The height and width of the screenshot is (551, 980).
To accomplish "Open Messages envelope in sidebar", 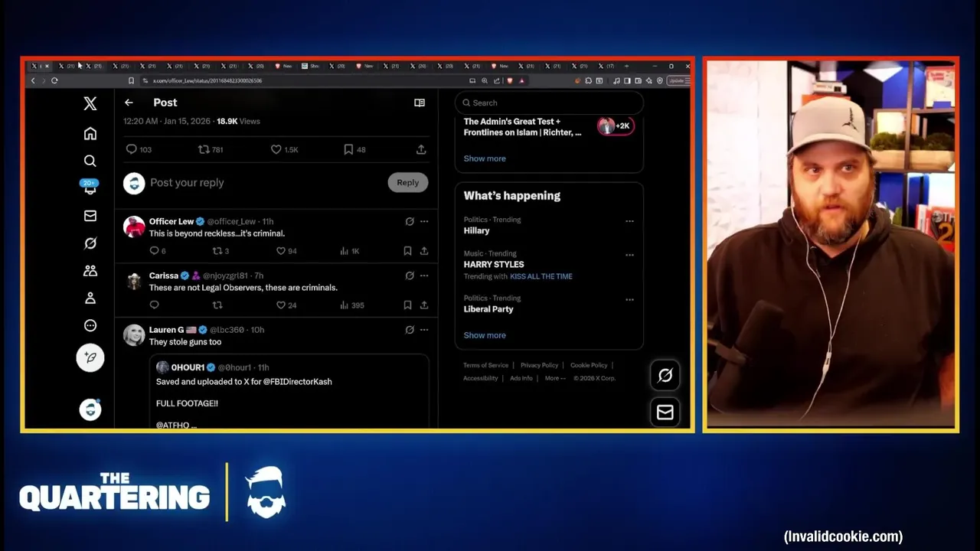I will [x=90, y=216].
